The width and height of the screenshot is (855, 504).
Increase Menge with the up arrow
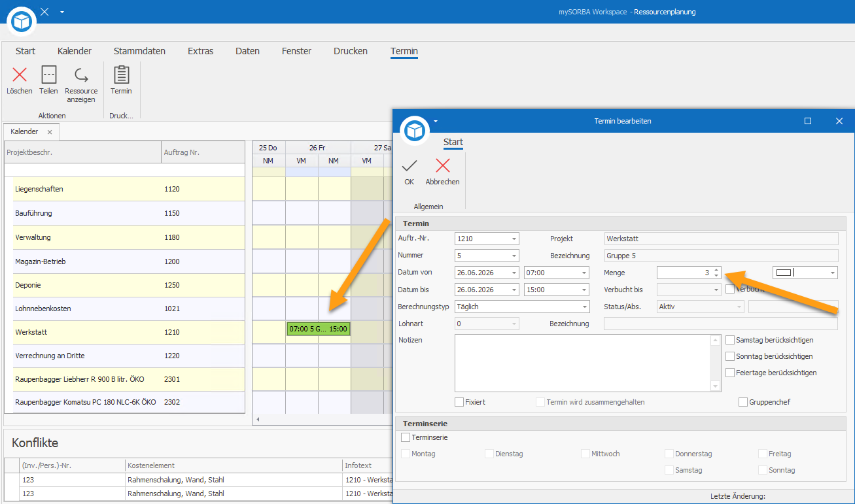(716, 269)
